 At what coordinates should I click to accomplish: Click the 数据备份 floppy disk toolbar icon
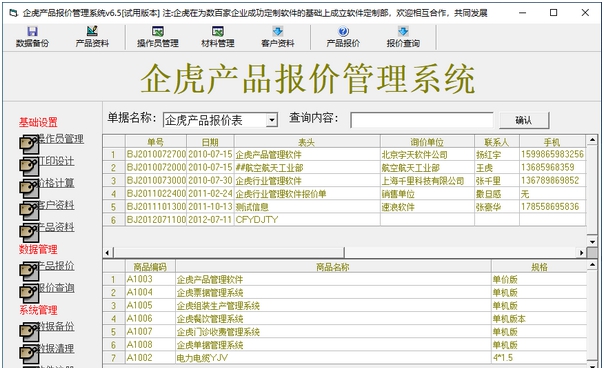click(32, 31)
